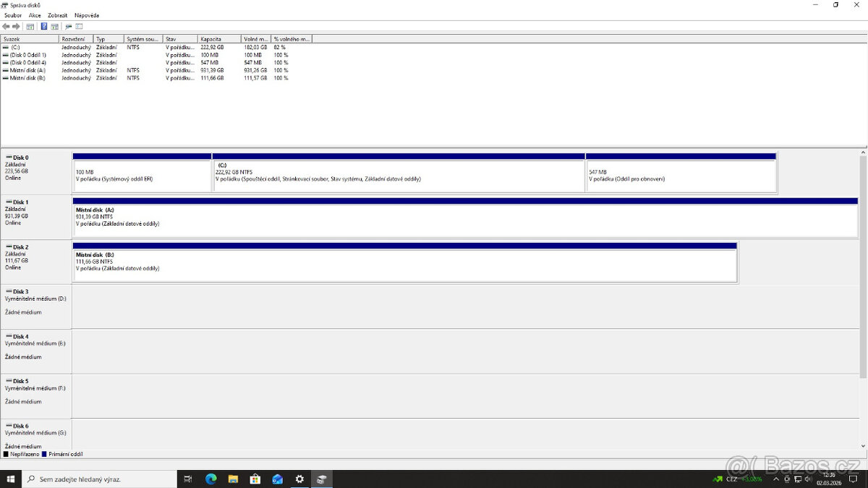
Task: Select the Disk 2 label panel
Action: tap(36, 262)
